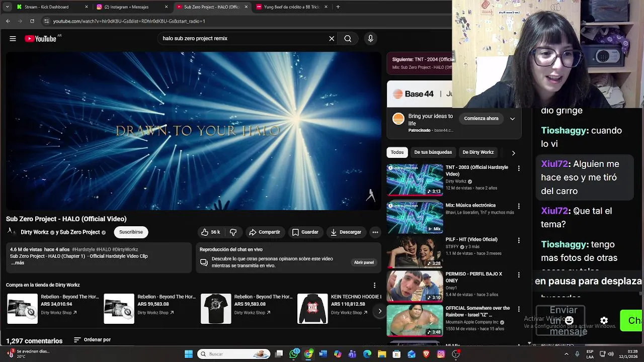Expand the Base44 ad chevron
The width and height of the screenshot is (644, 362).
[512, 119]
